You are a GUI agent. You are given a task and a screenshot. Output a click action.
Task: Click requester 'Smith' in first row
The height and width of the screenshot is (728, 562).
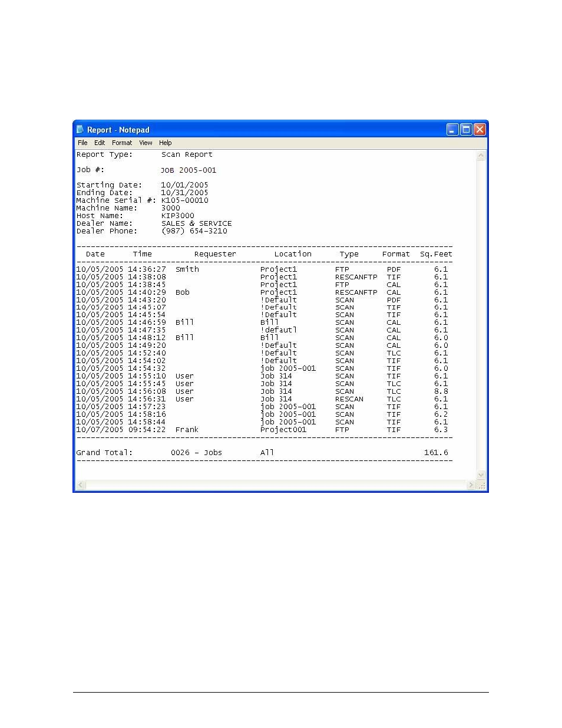187,269
